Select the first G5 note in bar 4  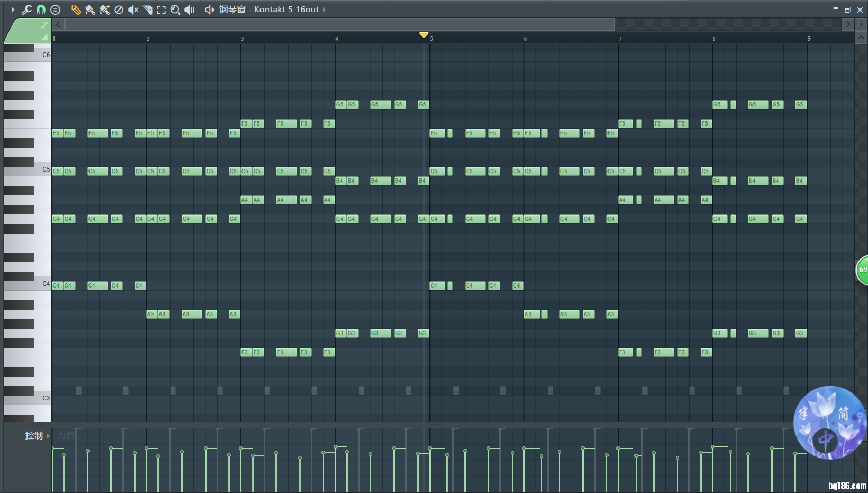[x=340, y=104]
